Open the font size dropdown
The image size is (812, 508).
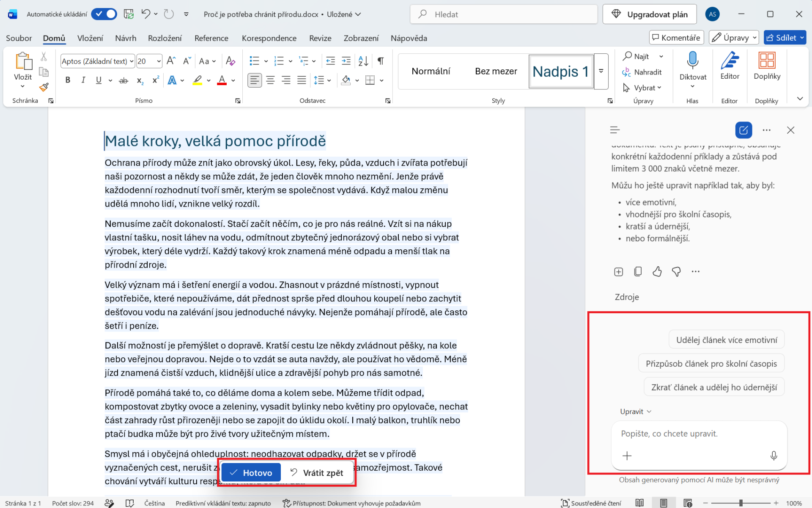point(159,61)
